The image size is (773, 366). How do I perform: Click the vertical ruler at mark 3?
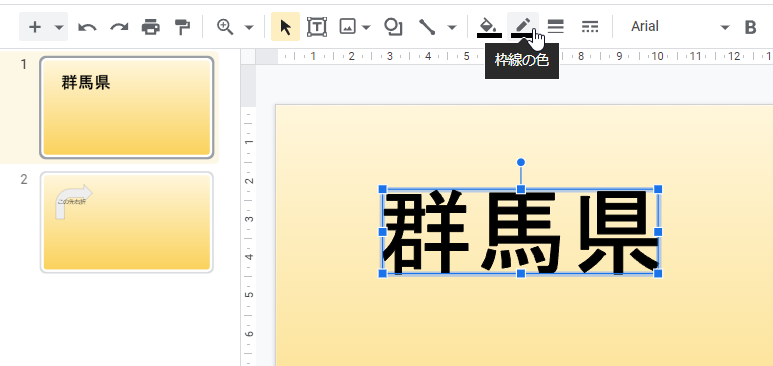249,219
